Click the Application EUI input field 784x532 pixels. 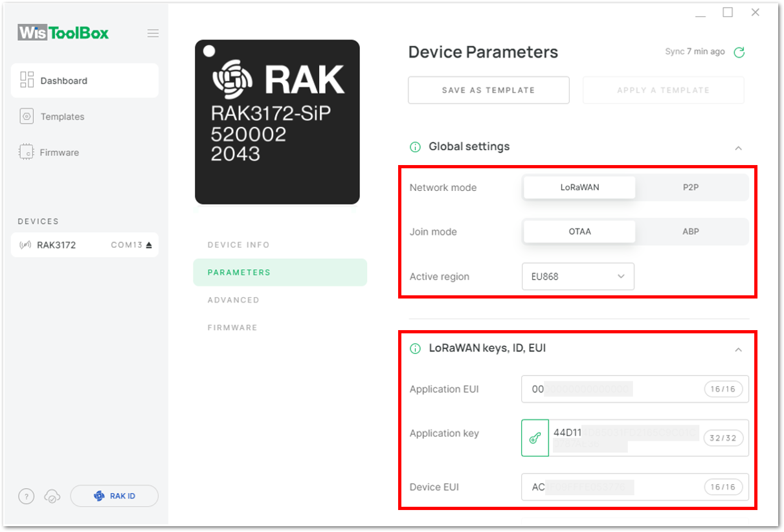[x=635, y=390]
